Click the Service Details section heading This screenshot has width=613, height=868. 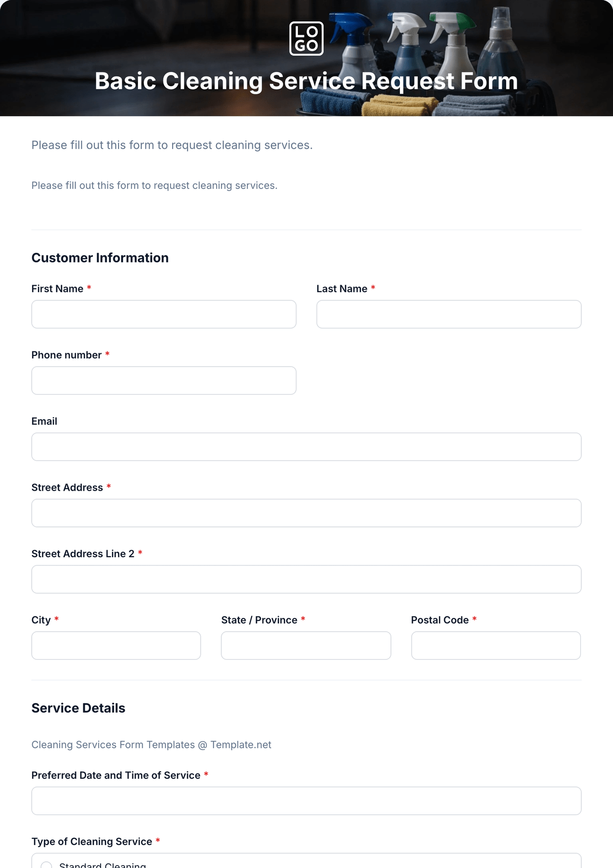pyautogui.click(x=78, y=708)
